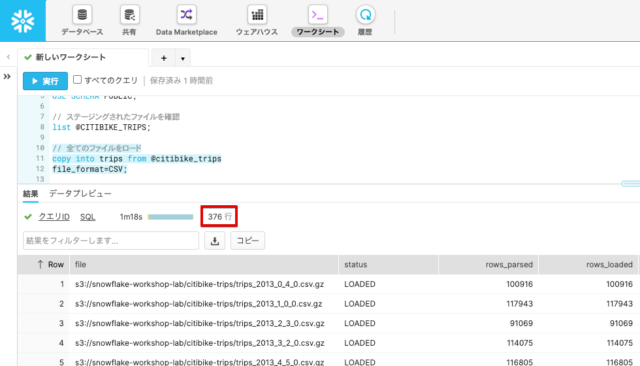Add a new worksheet with plus button
Viewport: 640px width, 366px height.
click(164, 58)
